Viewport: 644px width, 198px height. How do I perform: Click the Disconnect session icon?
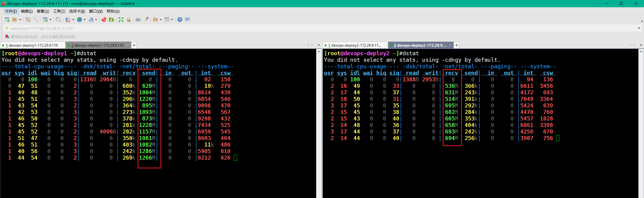[x=28, y=20]
